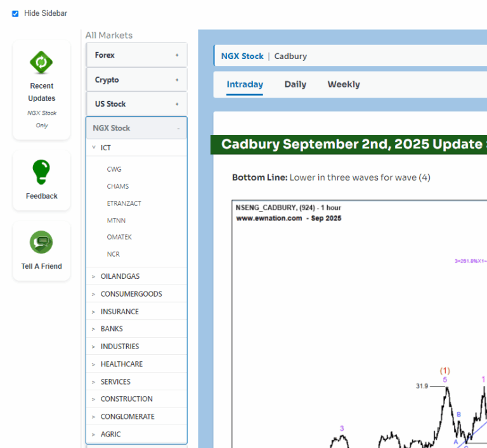Click the Feedback label text

42,196
